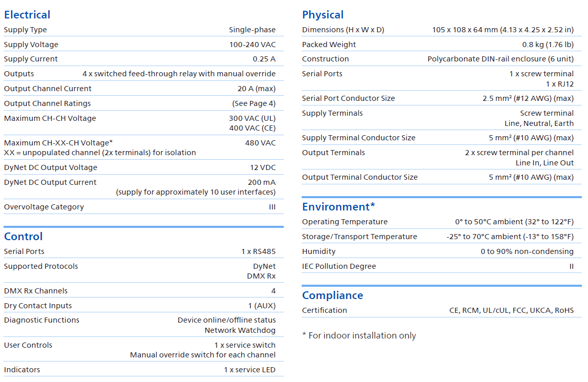Click the Control section heading
Viewport: 588px width, 382px height.
pos(23,237)
